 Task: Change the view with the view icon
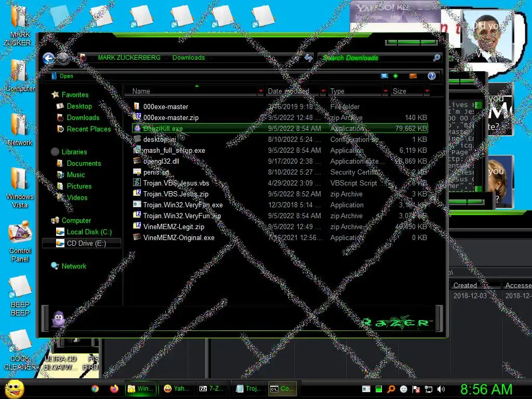384,76
